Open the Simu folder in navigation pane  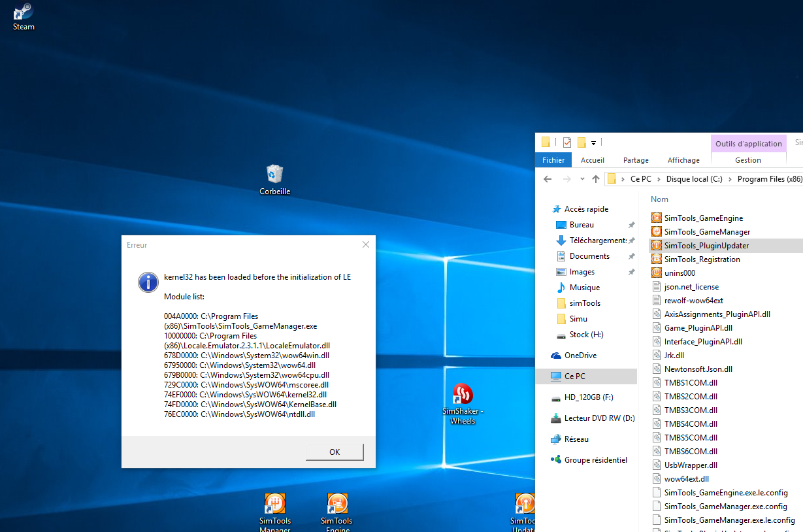point(578,319)
